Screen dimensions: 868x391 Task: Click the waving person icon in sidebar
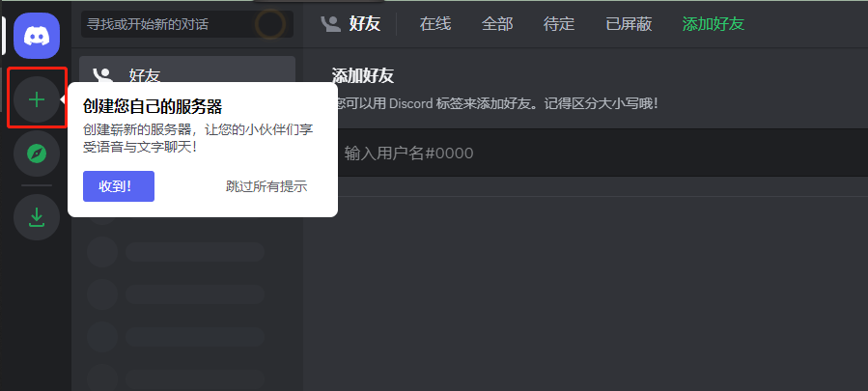click(x=103, y=74)
